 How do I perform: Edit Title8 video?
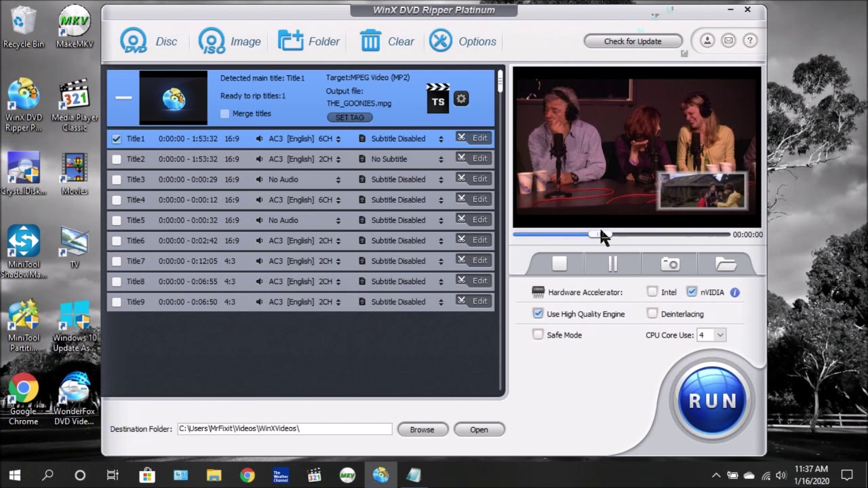pos(473,281)
